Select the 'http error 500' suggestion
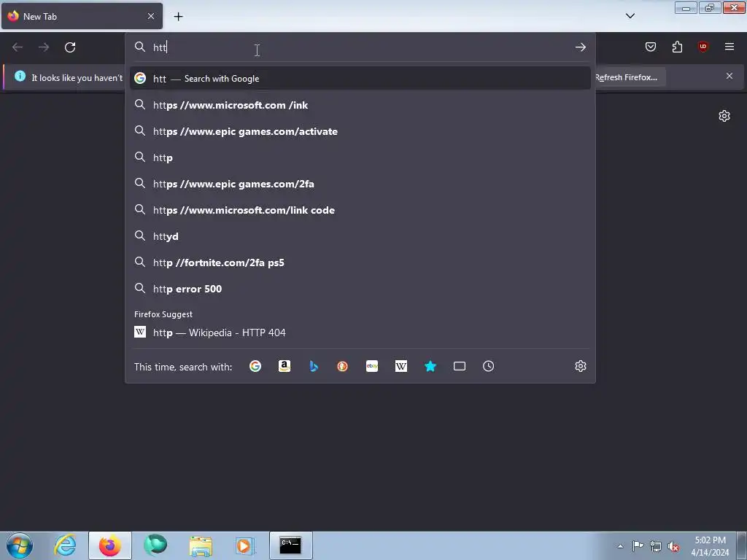Screen dimensions: 747x560 [x=360, y=289]
